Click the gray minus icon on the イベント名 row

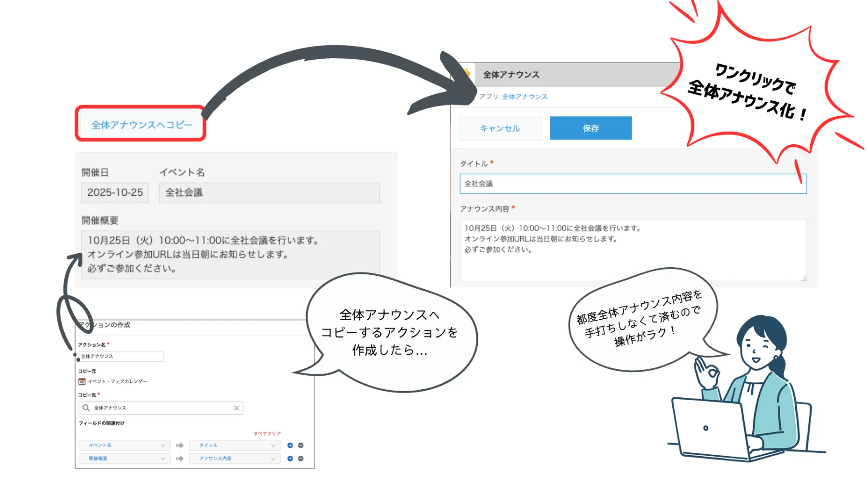pos(300,446)
